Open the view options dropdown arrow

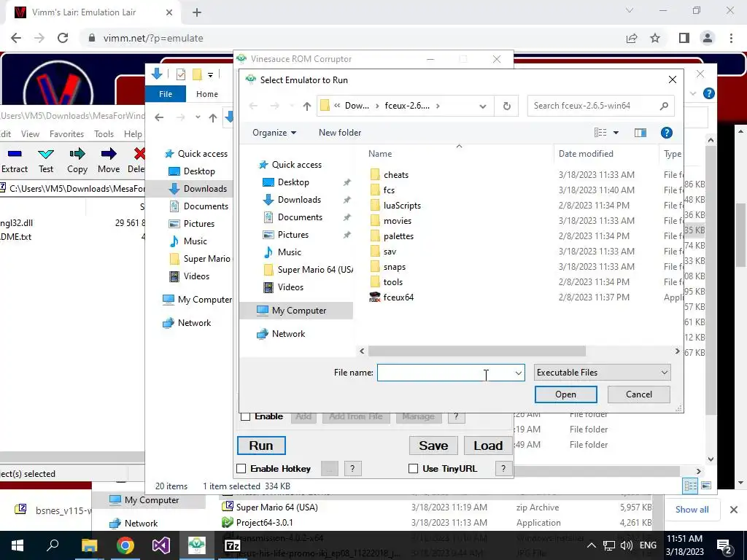[616, 133]
